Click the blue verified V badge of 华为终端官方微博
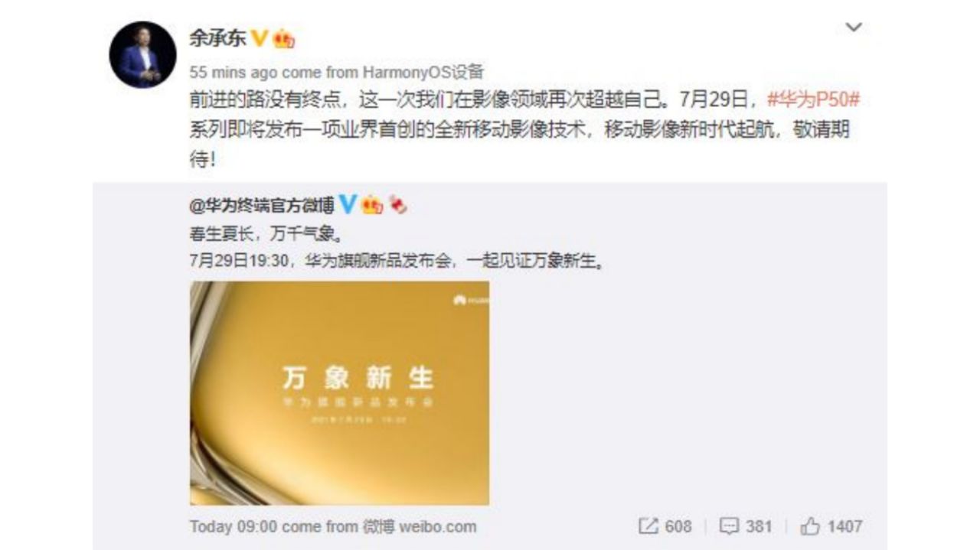 348,204
